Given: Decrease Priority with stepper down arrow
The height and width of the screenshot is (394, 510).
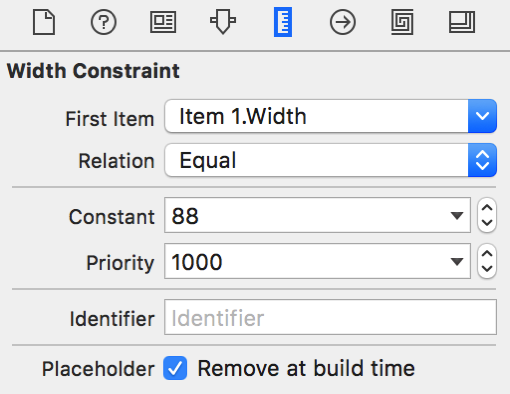Looking at the screenshot, I should [x=487, y=269].
